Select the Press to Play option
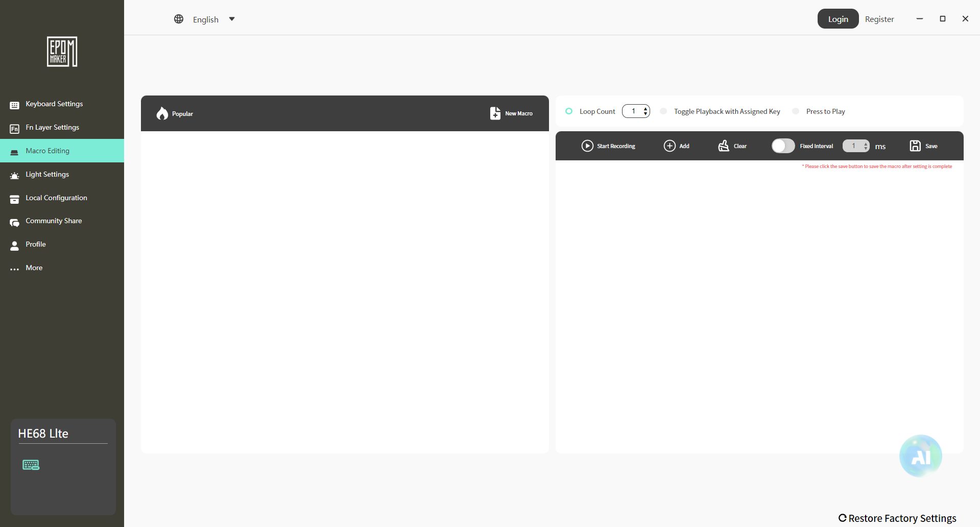980x527 pixels. [x=796, y=111]
